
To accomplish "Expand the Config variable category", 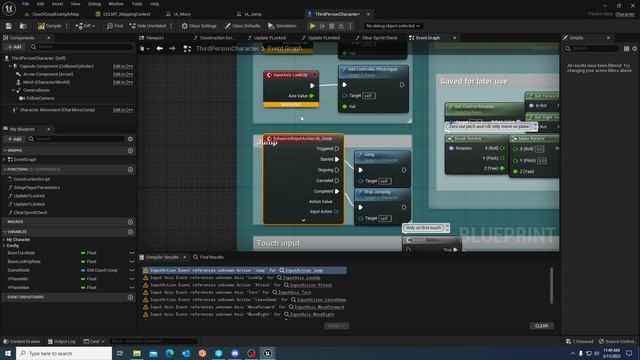I will click(x=4, y=246).
